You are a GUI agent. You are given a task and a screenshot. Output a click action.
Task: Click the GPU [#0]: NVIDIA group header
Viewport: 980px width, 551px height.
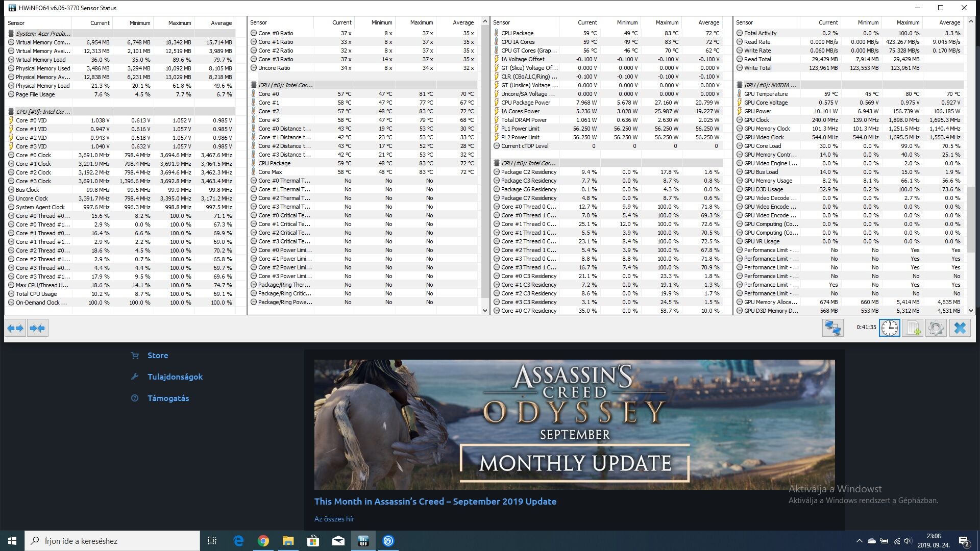849,85
